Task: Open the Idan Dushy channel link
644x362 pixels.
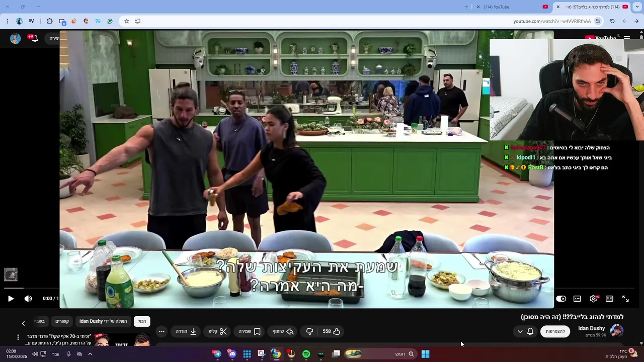Action: [x=591, y=328]
